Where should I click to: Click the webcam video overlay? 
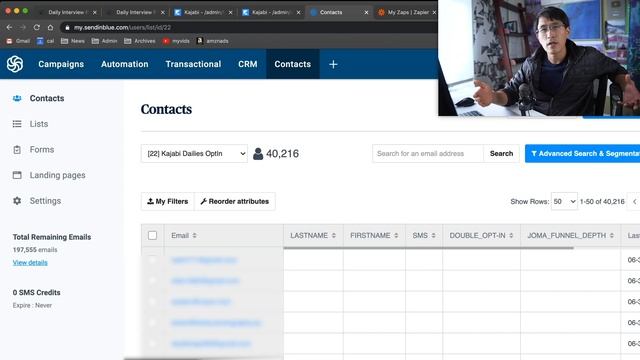(539, 58)
